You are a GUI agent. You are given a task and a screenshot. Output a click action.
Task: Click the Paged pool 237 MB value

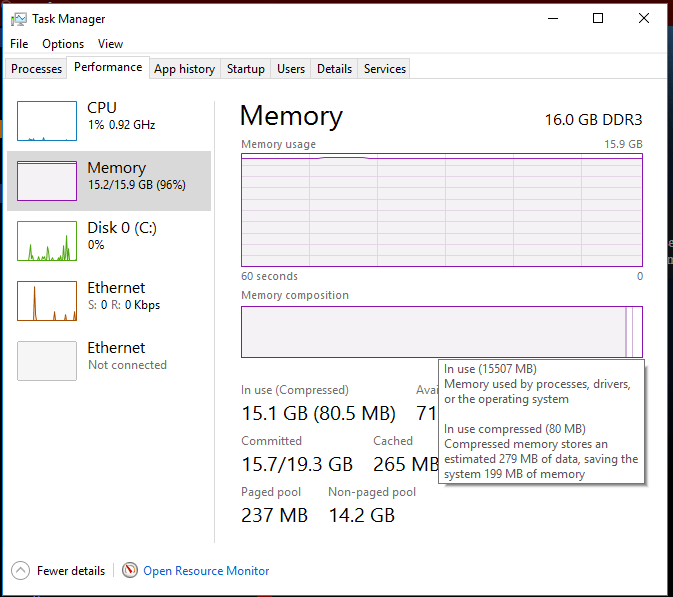tap(274, 515)
